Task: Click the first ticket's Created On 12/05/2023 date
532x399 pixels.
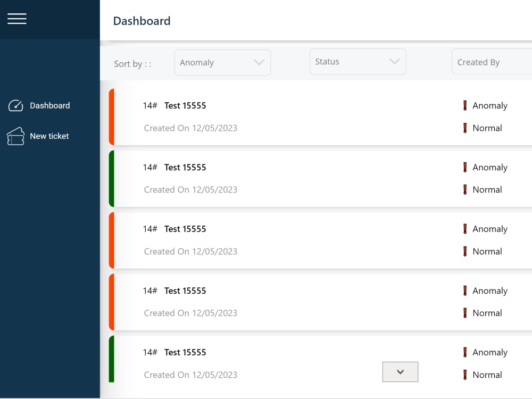Action: point(190,128)
